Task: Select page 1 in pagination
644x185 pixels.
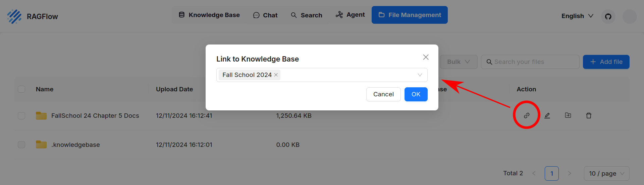Action: (x=552, y=173)
